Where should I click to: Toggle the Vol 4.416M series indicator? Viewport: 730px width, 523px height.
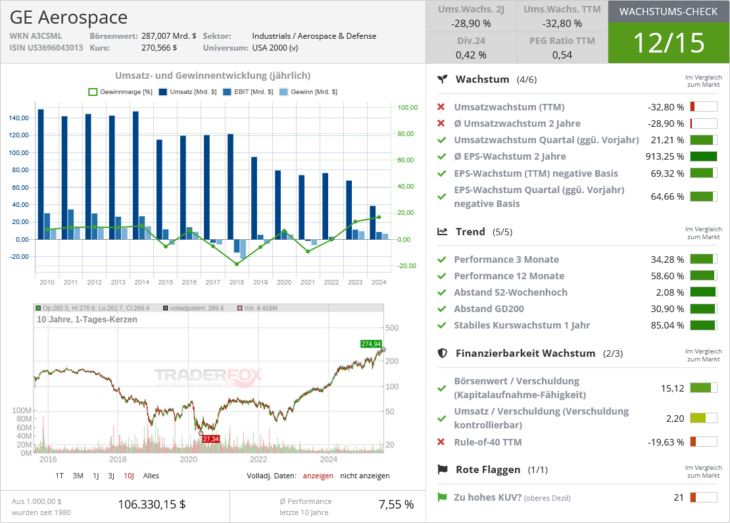point(257,308)
